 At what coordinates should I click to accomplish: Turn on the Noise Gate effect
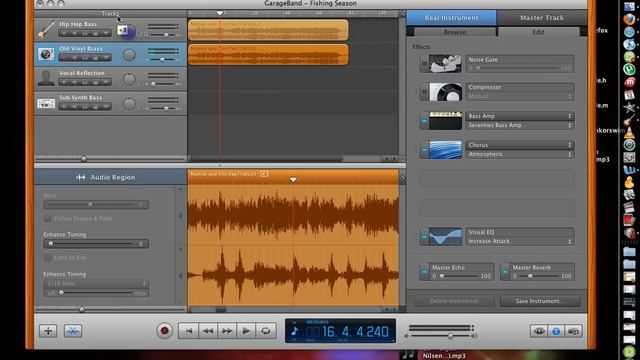pyautogui.click(x=424, y=64)
